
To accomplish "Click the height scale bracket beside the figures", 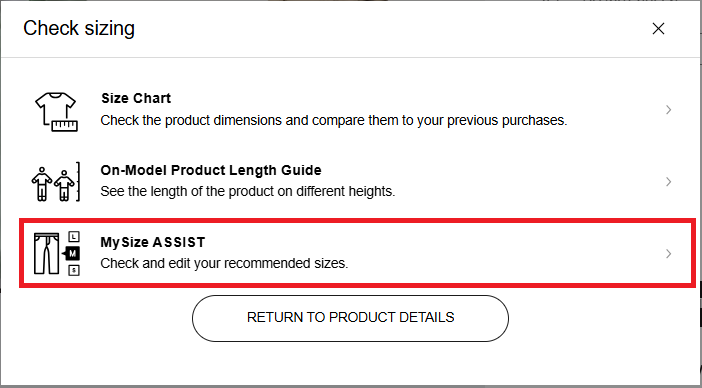I will 78,182.
